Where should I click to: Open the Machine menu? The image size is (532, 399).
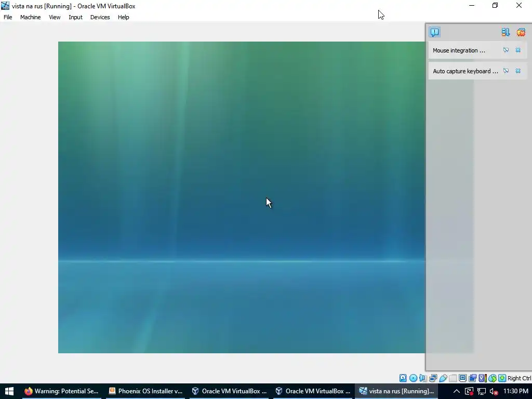[x=31, y=17]
